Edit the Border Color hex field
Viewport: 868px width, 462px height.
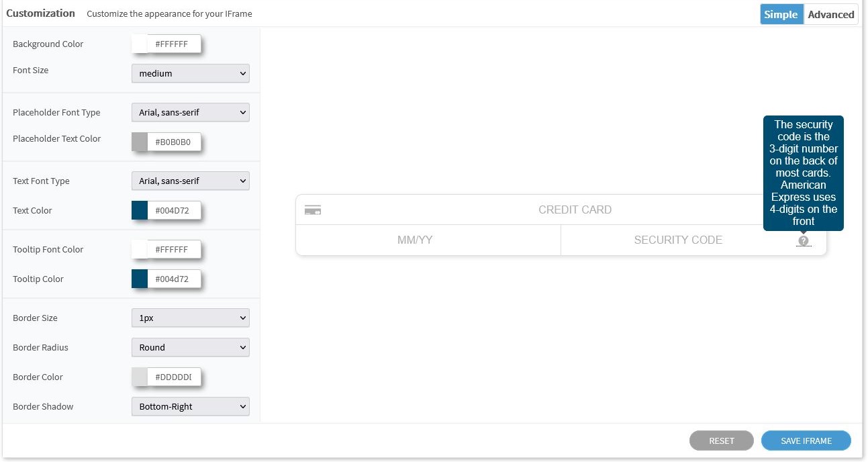(x=173, y=377)
